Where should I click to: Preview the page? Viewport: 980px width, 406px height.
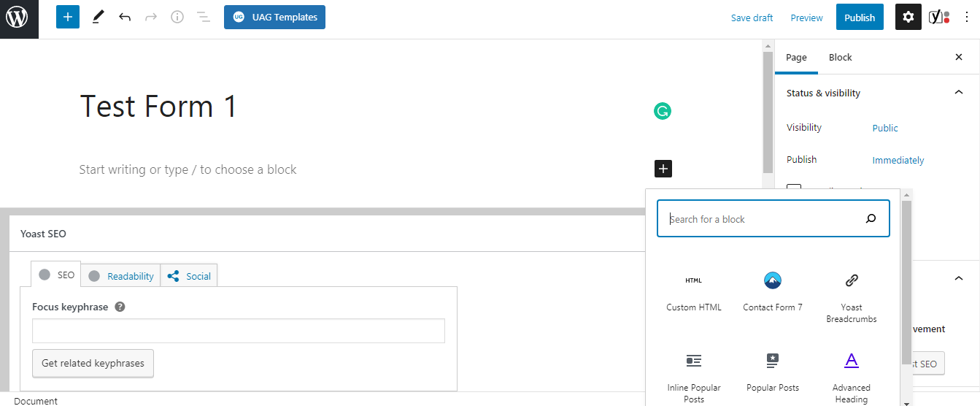(x=806, y=18)
